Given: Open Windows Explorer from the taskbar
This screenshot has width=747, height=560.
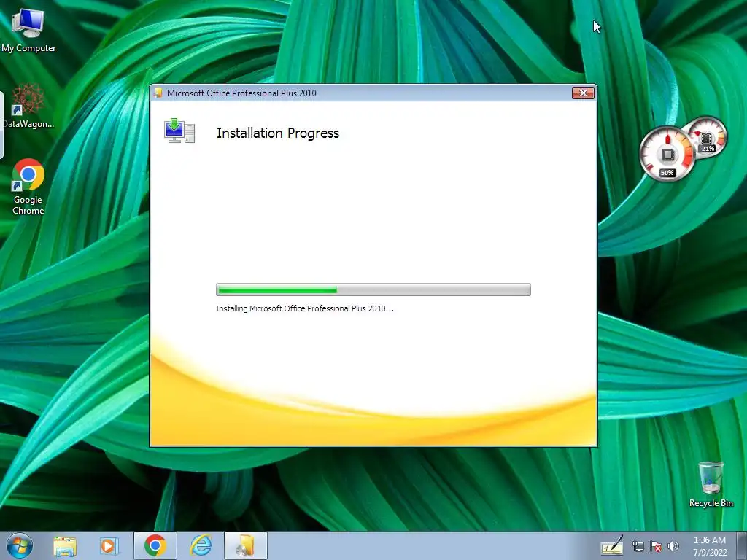Looking at the screenshot, I should [x=65, y=545].
